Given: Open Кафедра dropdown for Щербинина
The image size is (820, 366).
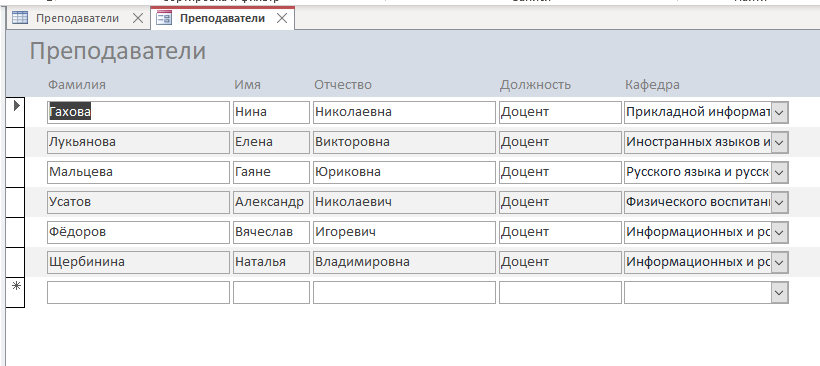Looking at the screenshot, I should click(779, 262).
